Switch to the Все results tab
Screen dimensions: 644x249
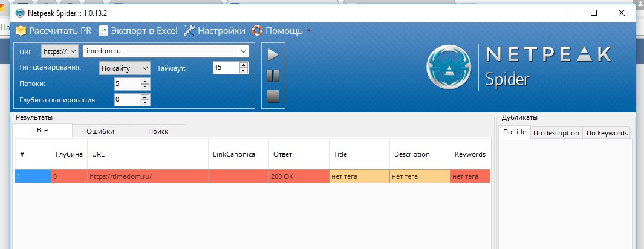tap(42, 131)
